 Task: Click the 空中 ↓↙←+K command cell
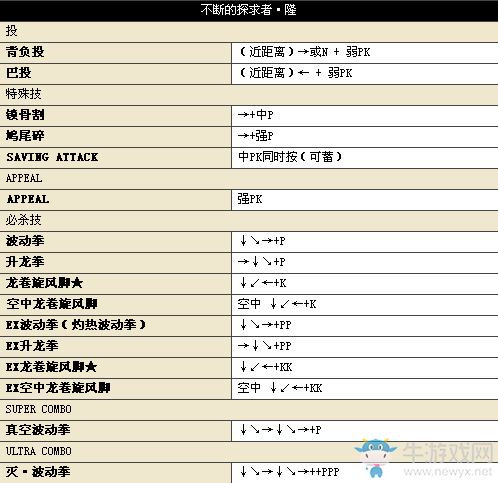(365, 304)
